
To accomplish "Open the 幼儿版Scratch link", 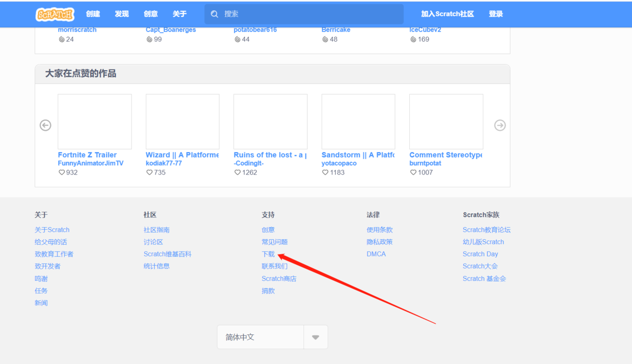I will [483, 242].
